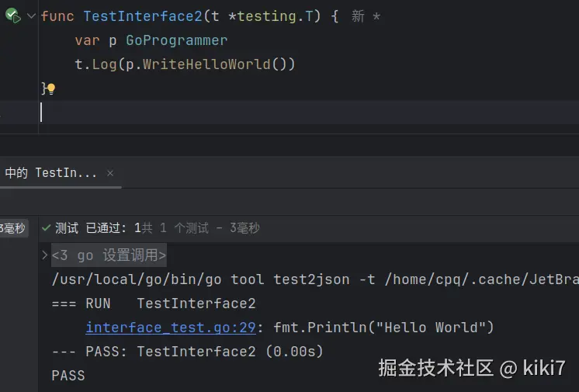The width and height of the screenshot is (579, 392).
Task: Click the '--- PASS: TestInterface2' output line
Action: point(186,352)
